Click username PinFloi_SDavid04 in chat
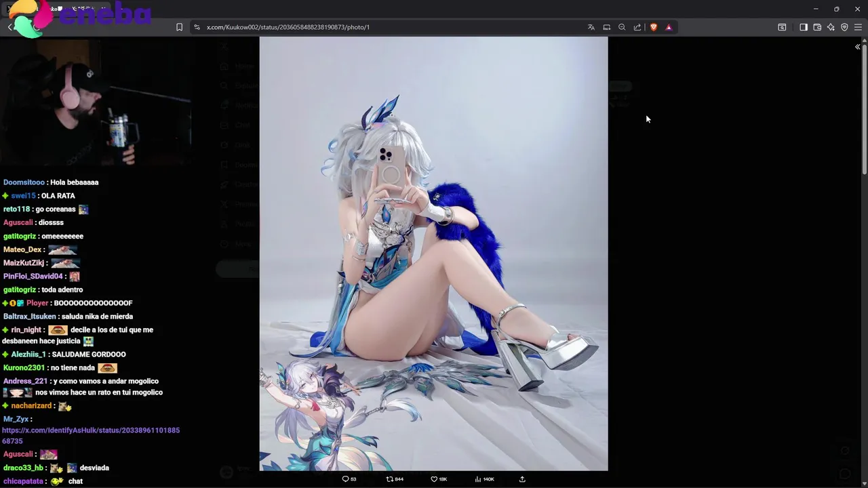This screenshot has width=868, height=488. (x=33, y=277)
